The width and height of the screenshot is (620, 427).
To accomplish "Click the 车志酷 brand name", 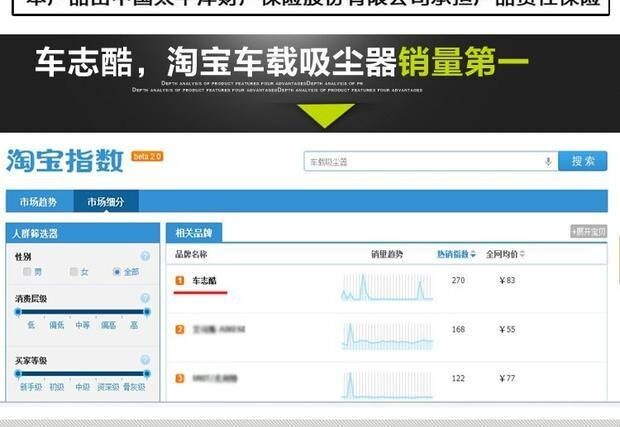I will coord(204,281).
